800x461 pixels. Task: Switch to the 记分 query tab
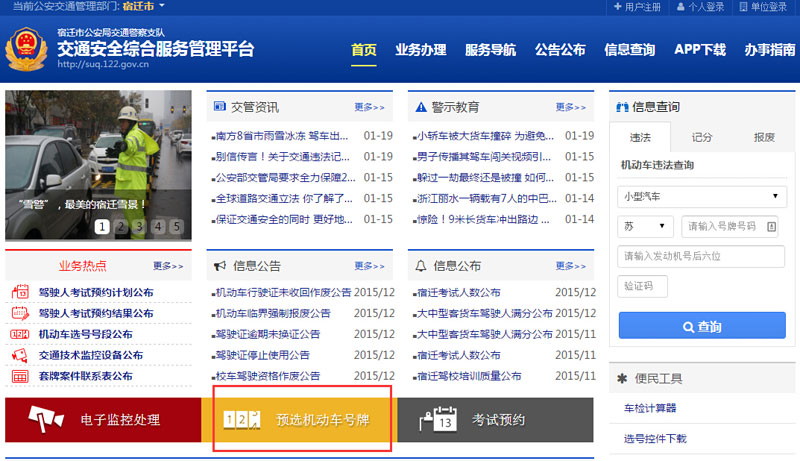[702, 137]
